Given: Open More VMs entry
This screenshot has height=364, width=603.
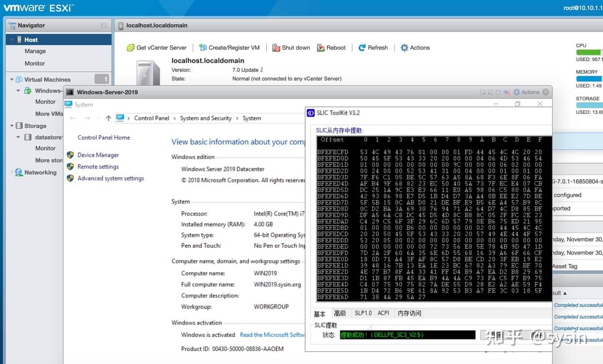Looking at the screenshot, I should 49,114.
